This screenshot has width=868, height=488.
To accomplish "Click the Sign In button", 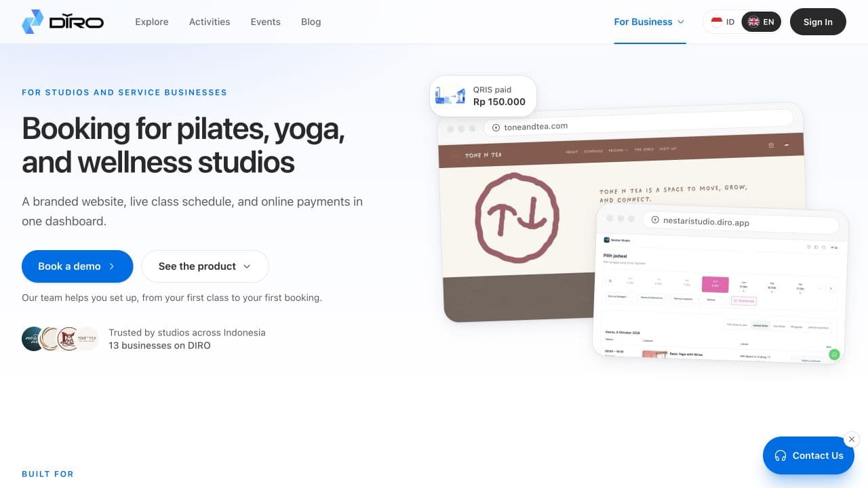I will tap(818, 22).
